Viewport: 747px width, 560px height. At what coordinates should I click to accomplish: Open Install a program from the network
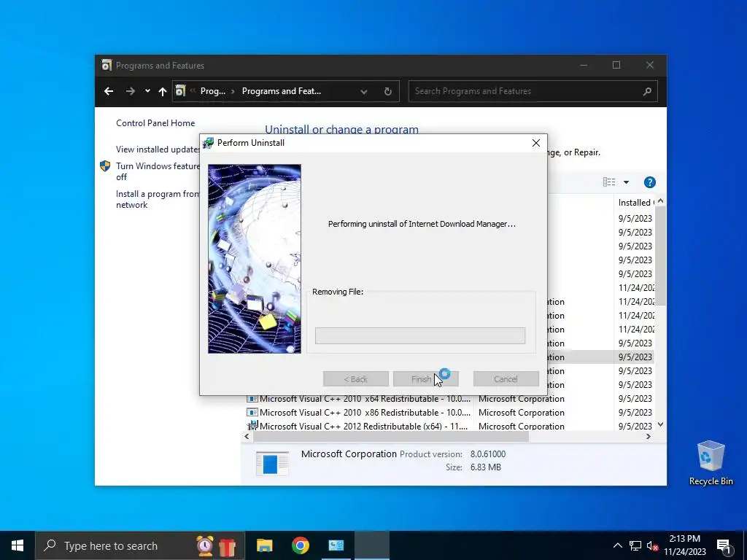click(158, 199)
